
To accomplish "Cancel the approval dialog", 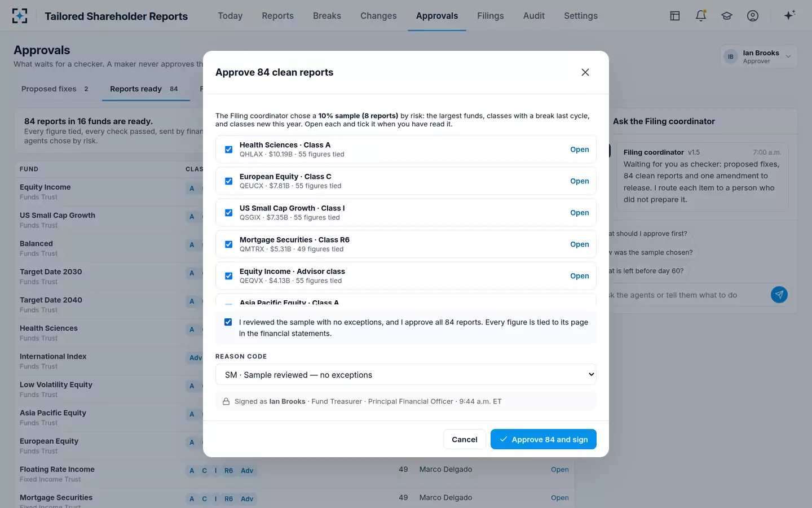I will point(465,439).
